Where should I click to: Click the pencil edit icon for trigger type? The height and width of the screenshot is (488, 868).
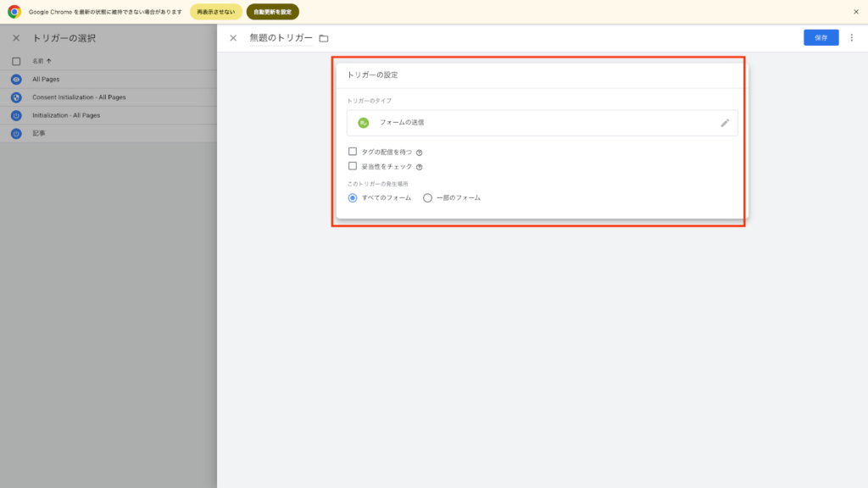tap(725, 123)
